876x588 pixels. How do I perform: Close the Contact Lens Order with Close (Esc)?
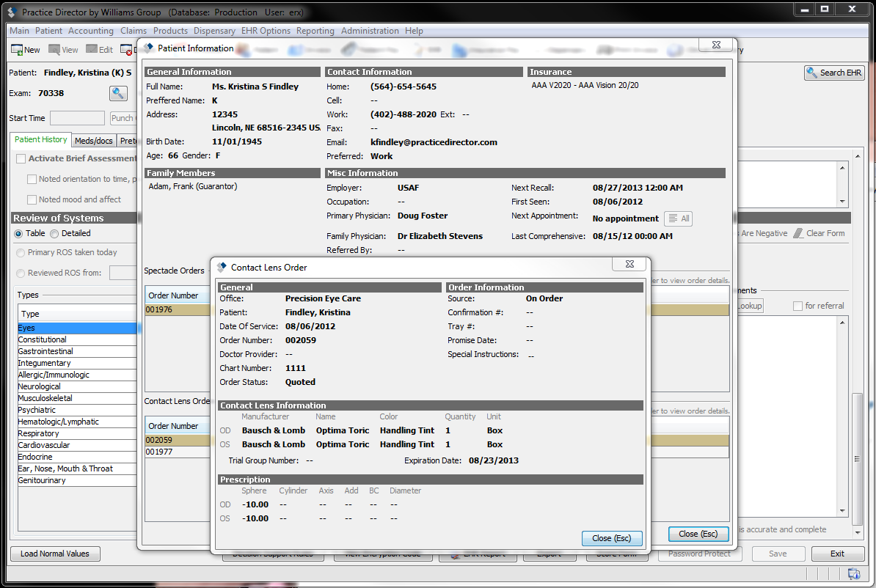pos(612,537)
